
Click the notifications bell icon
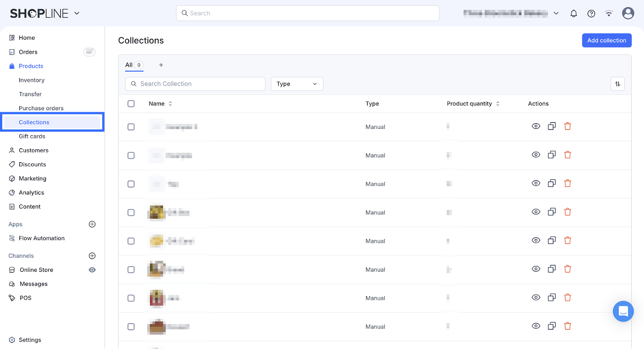pyautogui.click(x=574, y=13)
